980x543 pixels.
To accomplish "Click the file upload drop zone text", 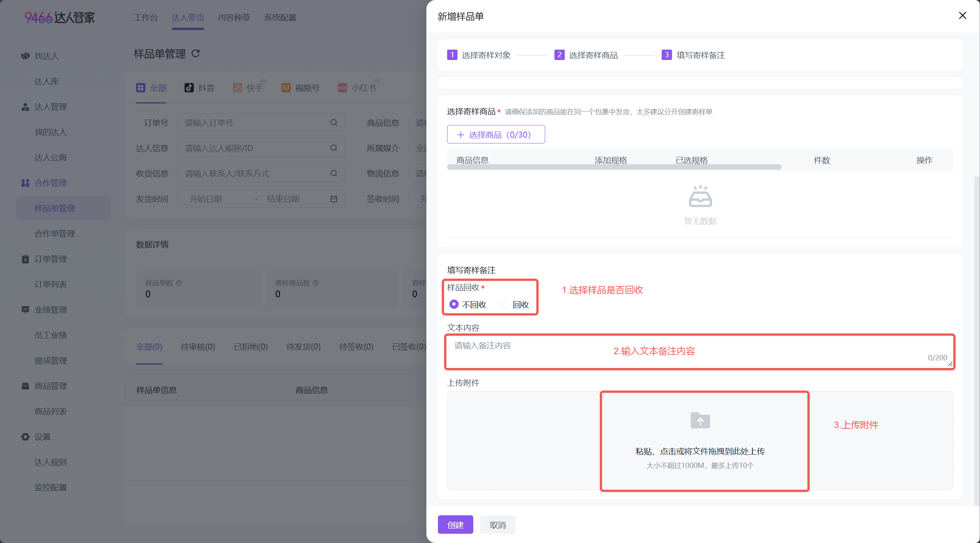I will [700, 451].
